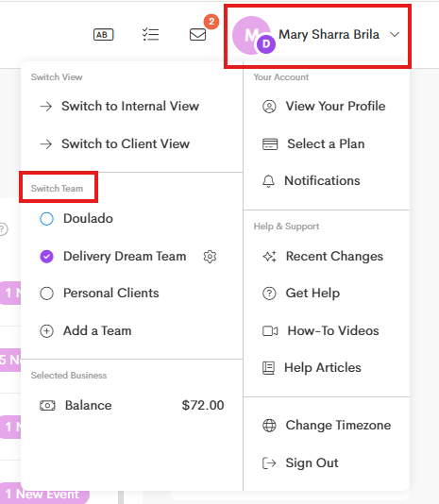The image size is (439, 504).
Task: Select the Doulado team radio button
Action: click(x=46, y=219)
